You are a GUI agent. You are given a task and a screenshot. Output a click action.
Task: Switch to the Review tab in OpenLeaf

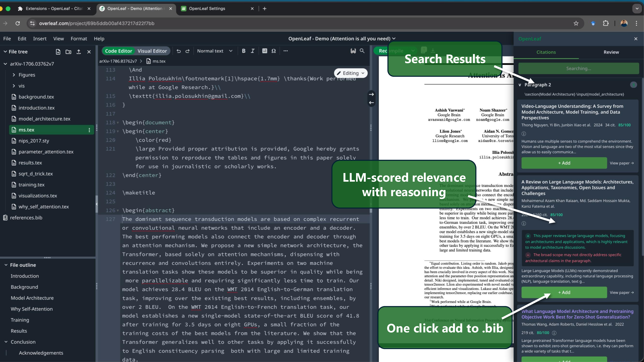pyautogui.click(x=611, y=52)
